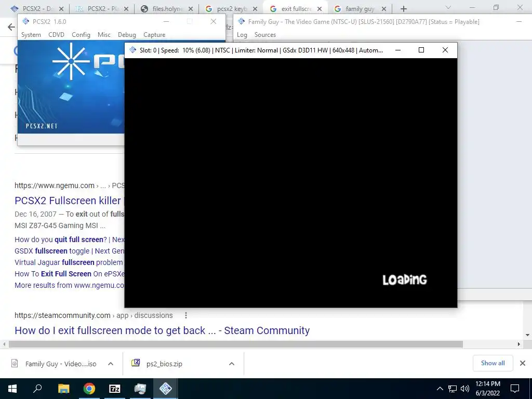
Task: Click Show all downloads button
Action: [x=493, y=363]
